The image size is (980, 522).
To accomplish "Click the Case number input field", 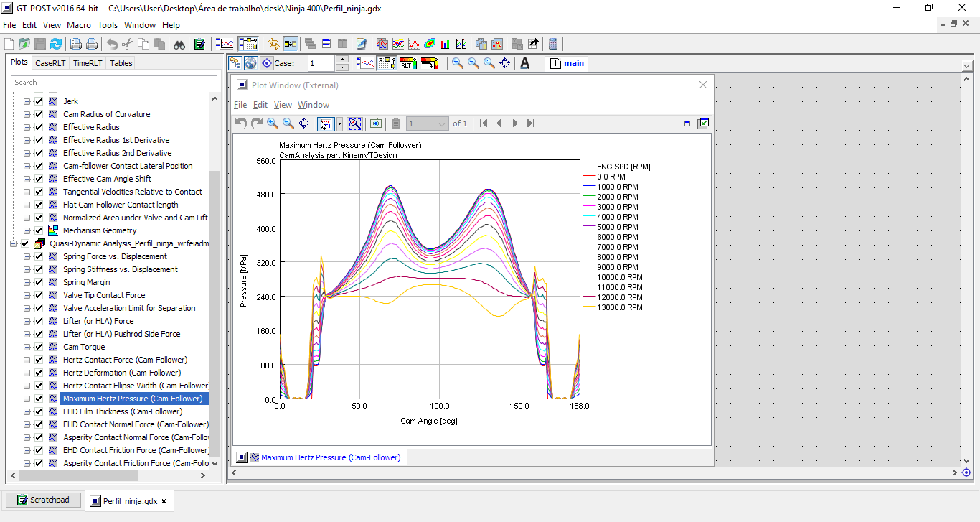I will point(321,63).
